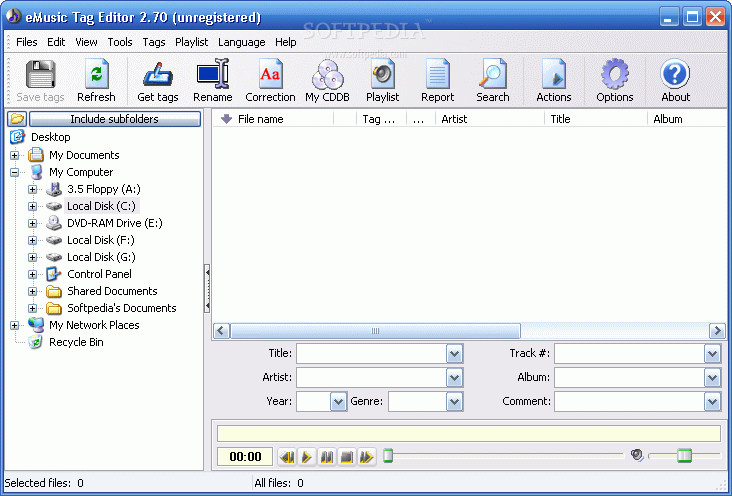Click the playback position slider handle
Screen dimensions: 732x496
click(388, 455)
